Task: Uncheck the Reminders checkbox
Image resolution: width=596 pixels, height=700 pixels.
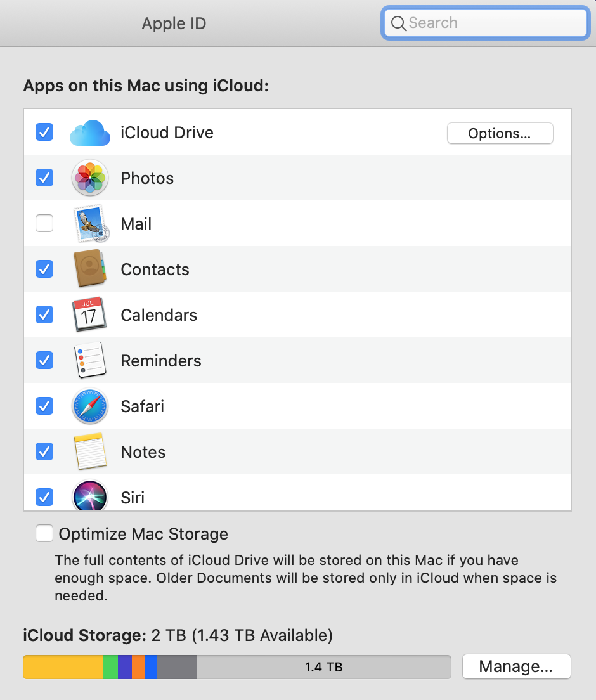Action: 44,360
